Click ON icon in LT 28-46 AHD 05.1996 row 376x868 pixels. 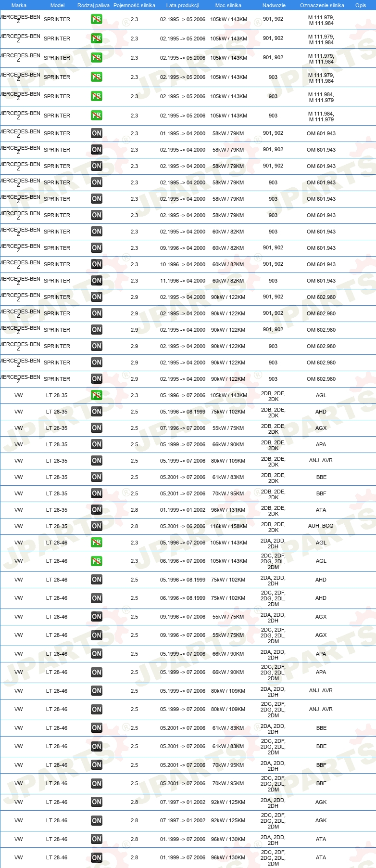(97, 580)
